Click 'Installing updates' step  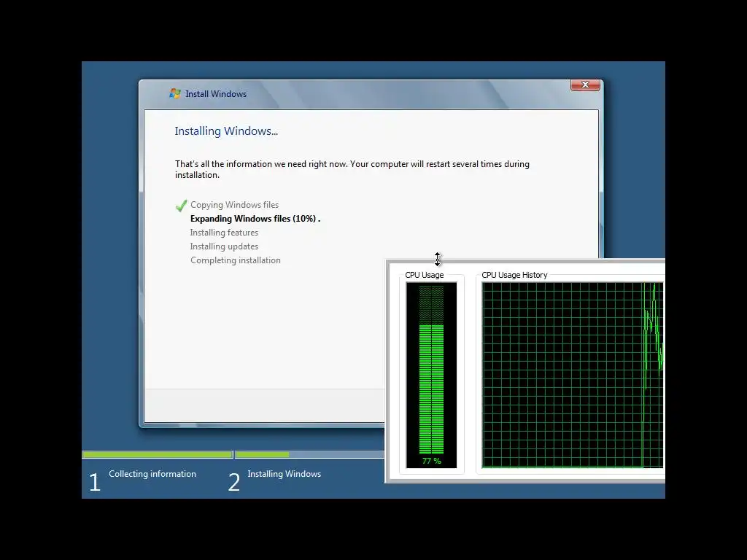(x=224, y=246)
